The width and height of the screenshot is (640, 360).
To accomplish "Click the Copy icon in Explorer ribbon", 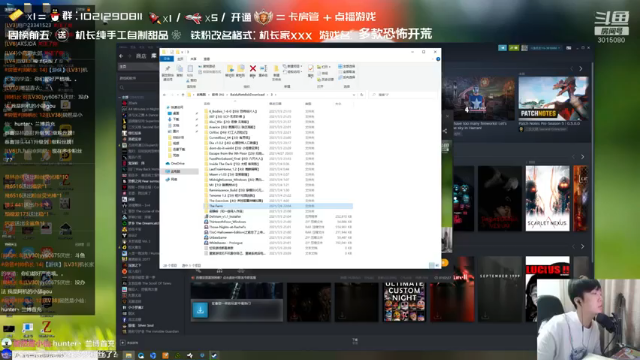I will [180, 69].
